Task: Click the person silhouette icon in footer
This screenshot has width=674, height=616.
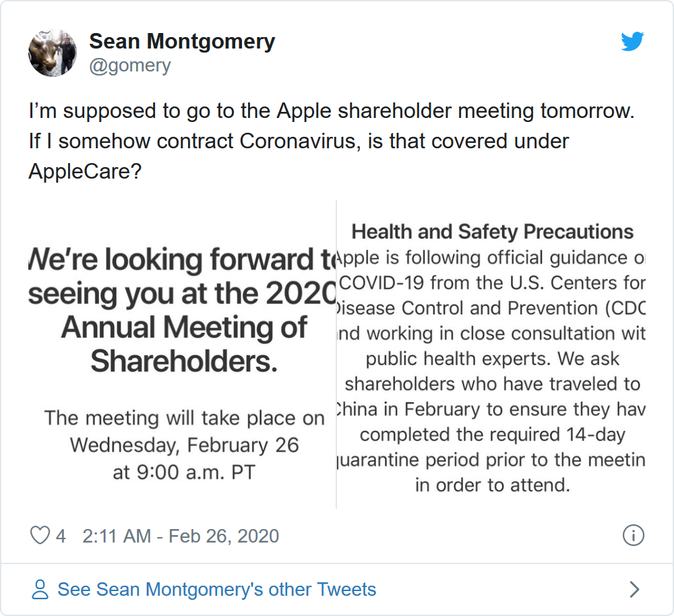Action: (40, 590)
